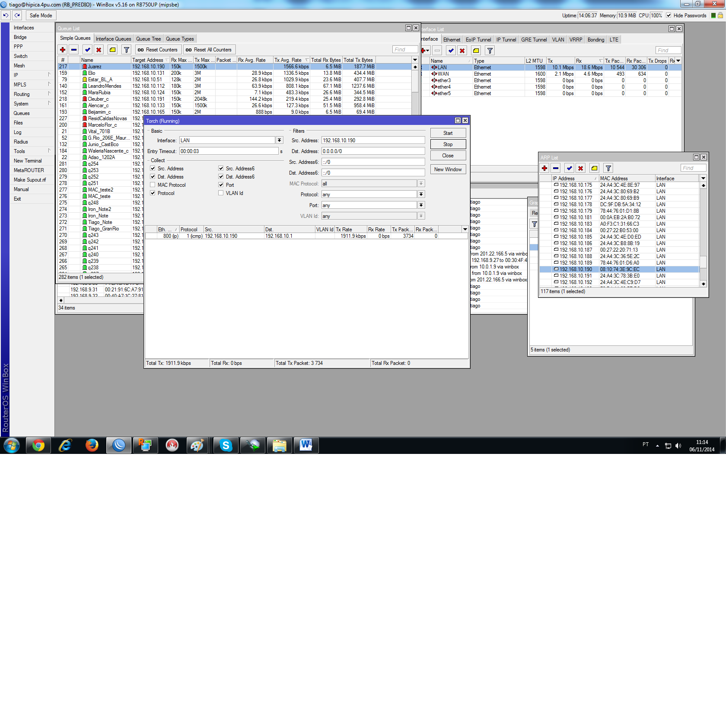This screenshot has width=726, height=728.
Task: Add comment in Interface List toolbar
Action: pyautogui.click(x=476, y=51)
